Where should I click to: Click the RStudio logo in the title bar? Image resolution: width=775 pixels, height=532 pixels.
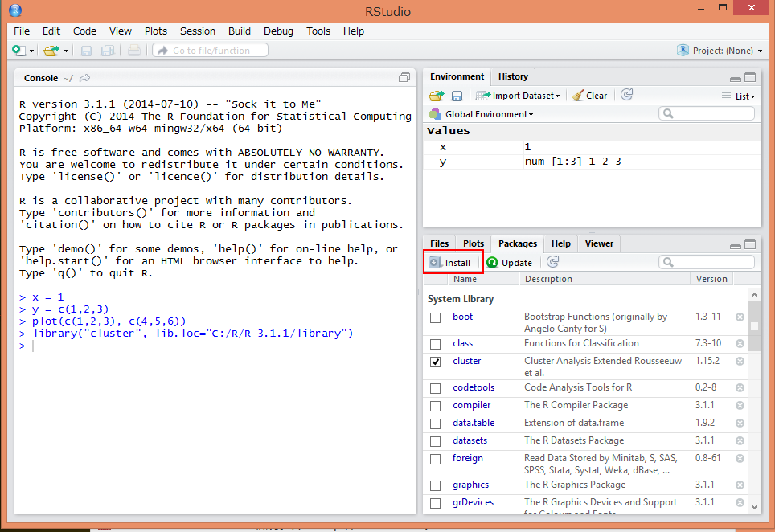click(x=15, y=10)
